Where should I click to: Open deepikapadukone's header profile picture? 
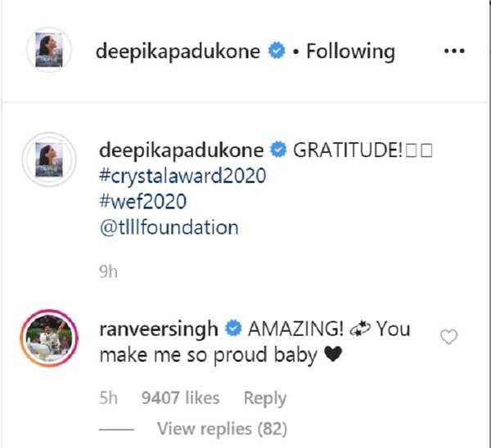click(55, 51)
